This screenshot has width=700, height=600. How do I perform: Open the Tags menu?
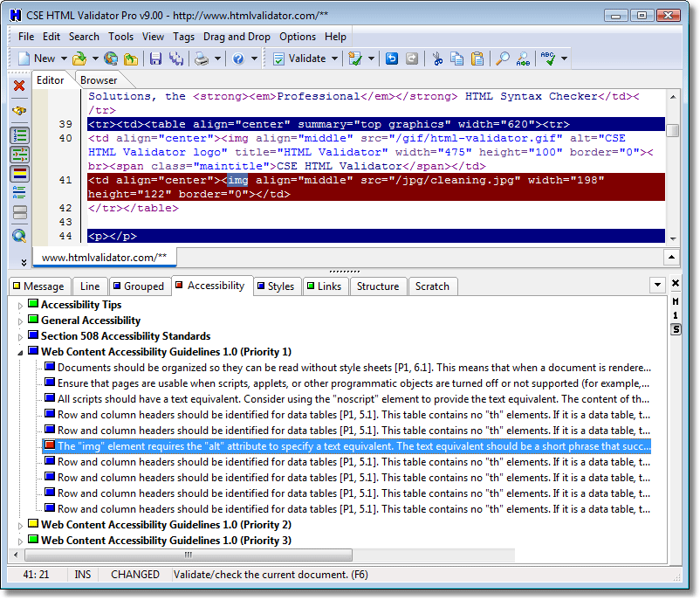(183, 37)
